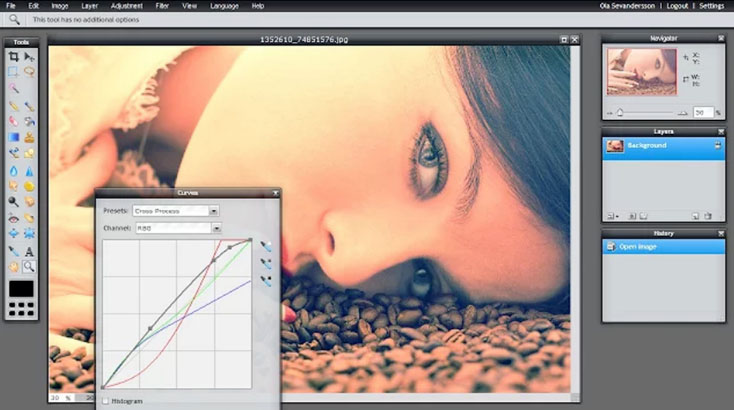Select the Red eye reduction tool
Viewport: 734px width, 410px height.
(x=13, y=218)
